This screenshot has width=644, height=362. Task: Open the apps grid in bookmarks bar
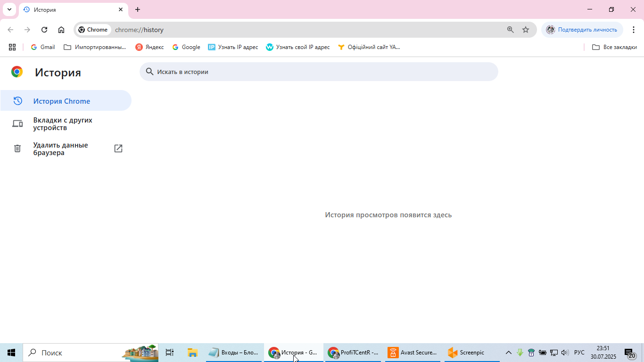click(x=12, y=47)
